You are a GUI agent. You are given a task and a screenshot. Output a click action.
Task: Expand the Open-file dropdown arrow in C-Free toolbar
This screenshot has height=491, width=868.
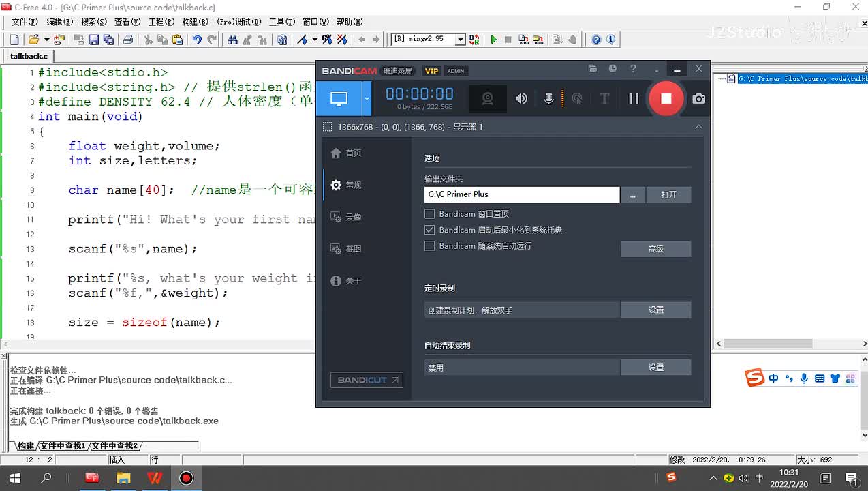click(45, 40)
